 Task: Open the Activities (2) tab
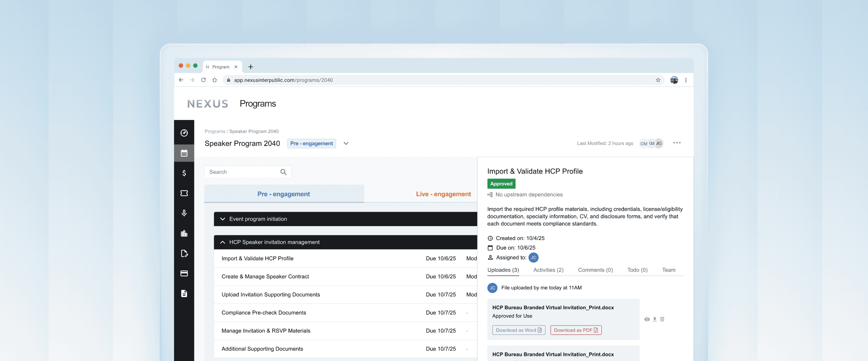click(x=548, y=270)
